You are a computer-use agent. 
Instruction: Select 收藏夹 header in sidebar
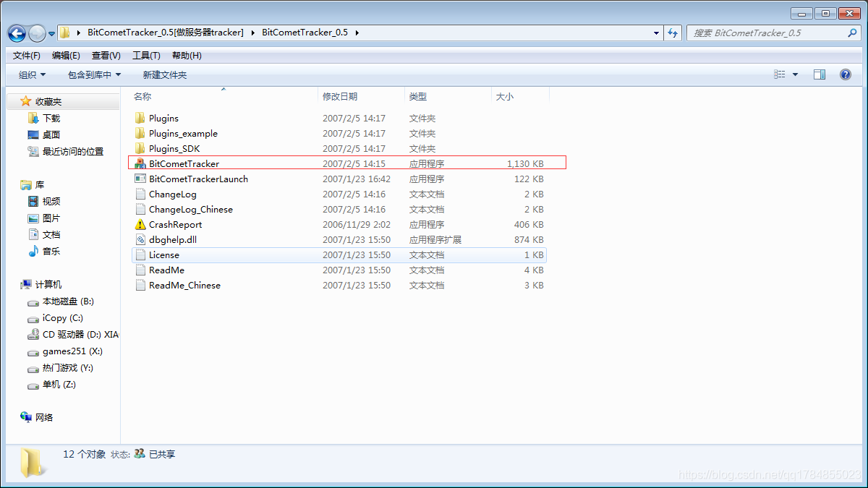tap(48, 101)
